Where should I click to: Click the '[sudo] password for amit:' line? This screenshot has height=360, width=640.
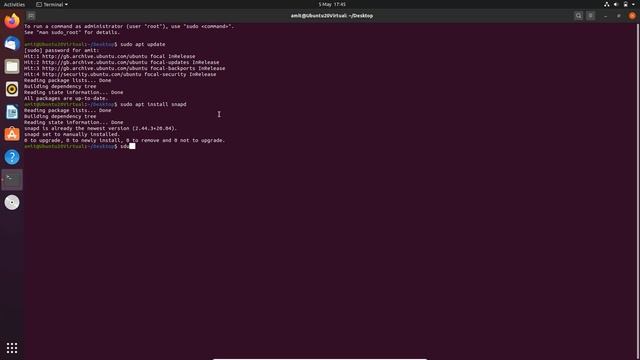click(x=61, y=50)
